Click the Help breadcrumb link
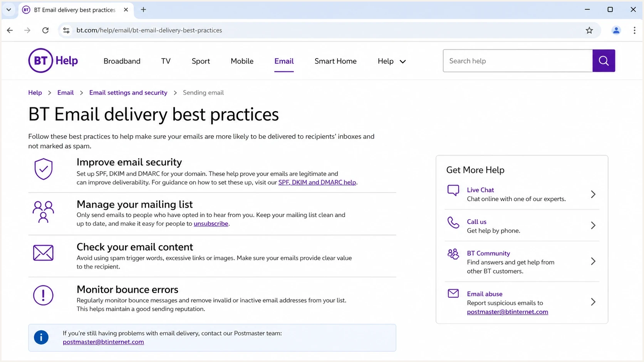 tap(35, 93)
